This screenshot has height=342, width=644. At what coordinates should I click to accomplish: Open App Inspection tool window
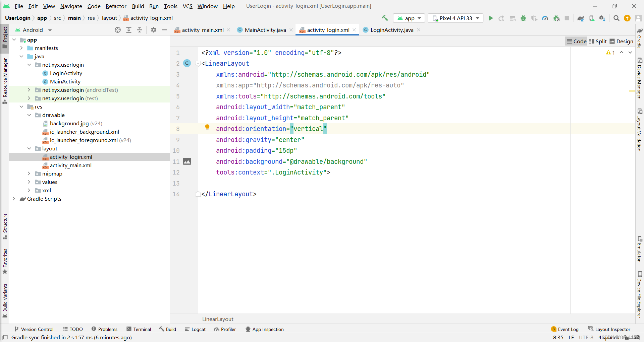coord(264,329)
